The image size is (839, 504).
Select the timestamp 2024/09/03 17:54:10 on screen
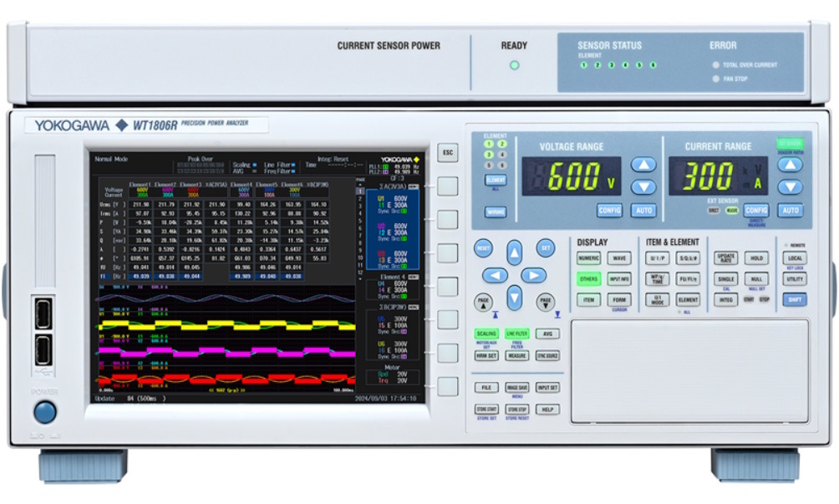(384, 399)
